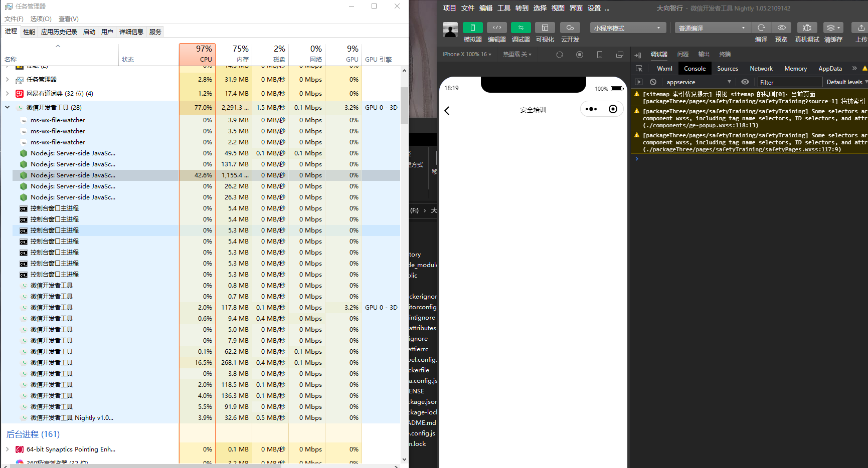Click the mini program close circle icon
The height and width of the screenshot is (468, 868).
pyautogui.click(x=613, y=109)
